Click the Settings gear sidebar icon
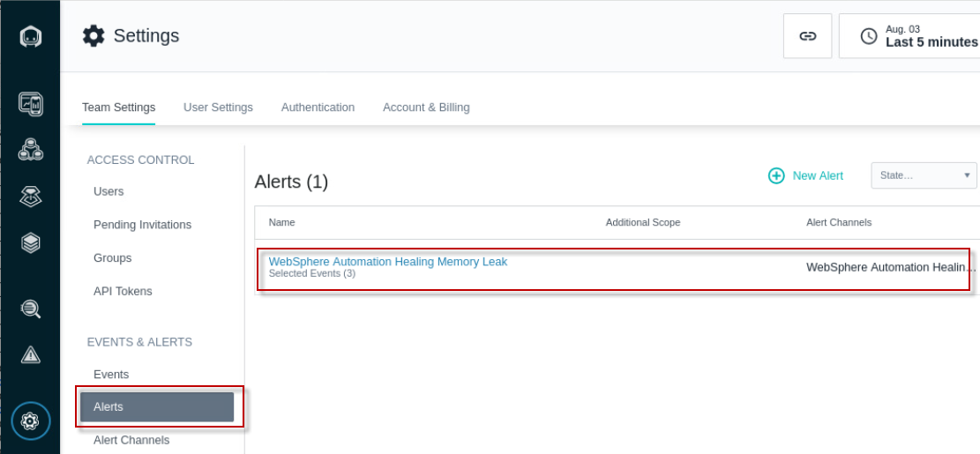This screenshot has width=980, height=454. pyautogui.click(x=31, y=421)
